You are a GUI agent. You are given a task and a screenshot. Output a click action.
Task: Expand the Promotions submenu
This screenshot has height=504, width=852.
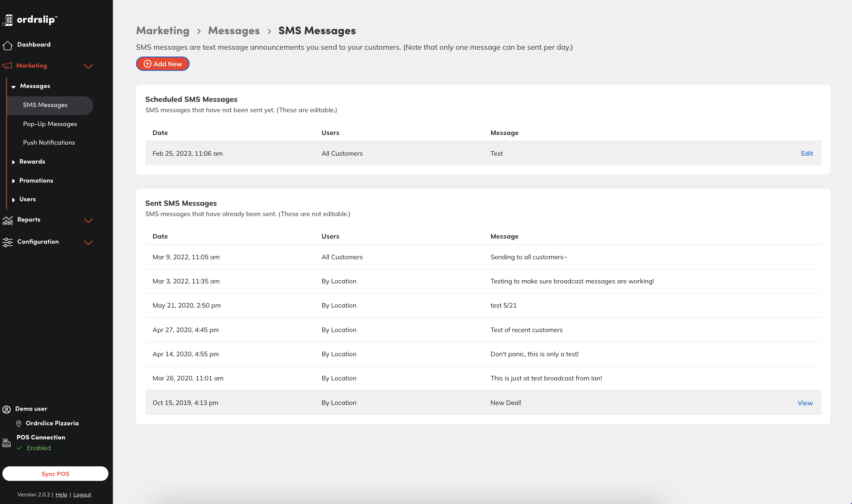13,181
